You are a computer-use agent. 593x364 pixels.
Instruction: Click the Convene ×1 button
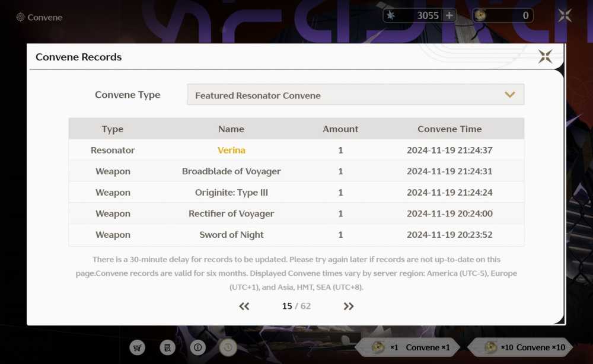408,347
